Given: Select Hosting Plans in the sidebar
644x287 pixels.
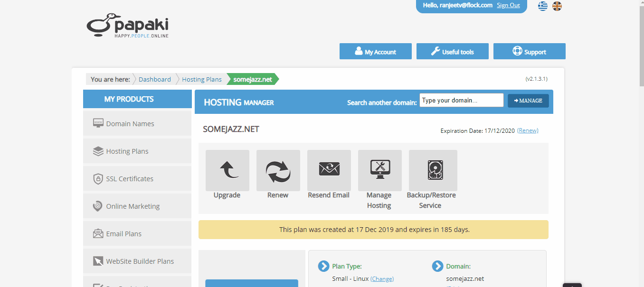Looking at the screenshot, I should [137, 151].
